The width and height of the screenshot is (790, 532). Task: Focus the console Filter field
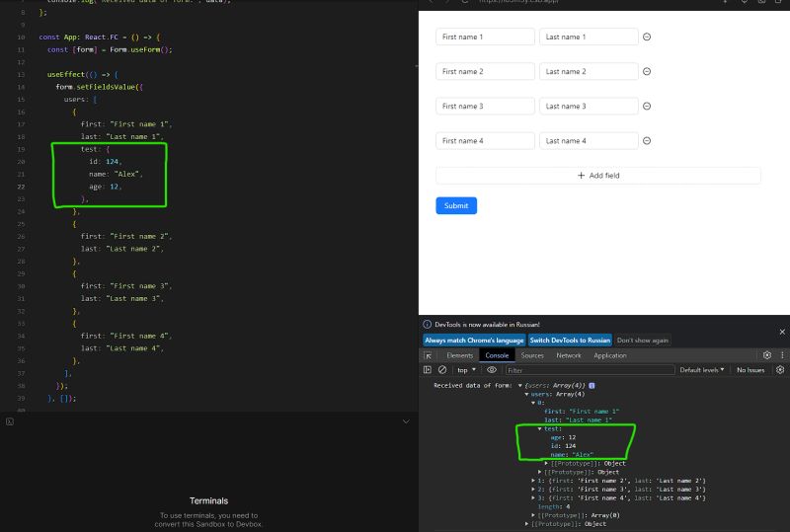[x=590, y=370]
